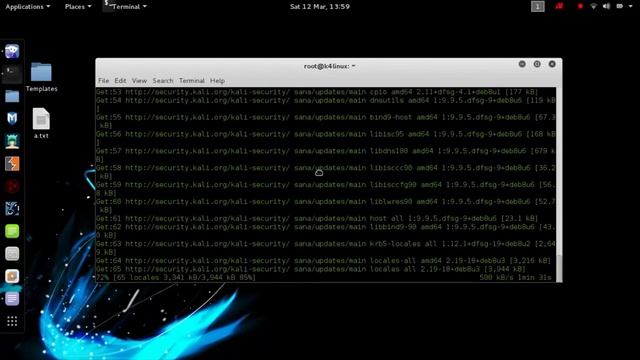The height and width of the screenshot is (360, 640).
Task: Open Armitage from the dock
Action: click(12, 141)
